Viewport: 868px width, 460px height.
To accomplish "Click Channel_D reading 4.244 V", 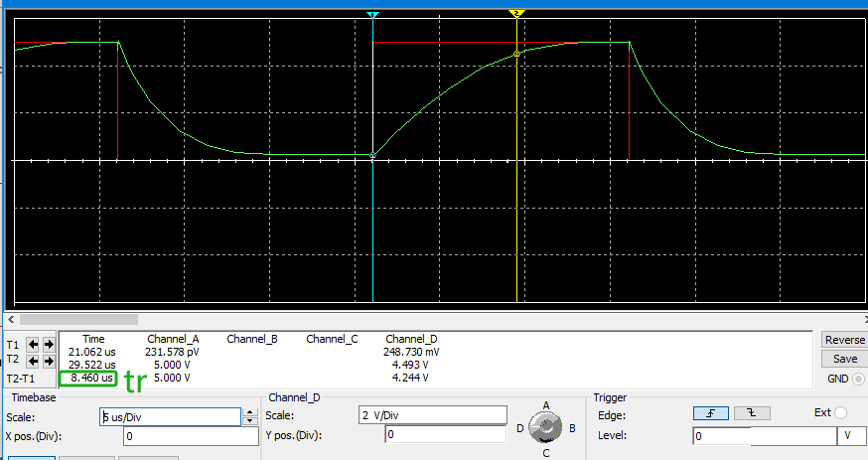I will coord(410,379).
